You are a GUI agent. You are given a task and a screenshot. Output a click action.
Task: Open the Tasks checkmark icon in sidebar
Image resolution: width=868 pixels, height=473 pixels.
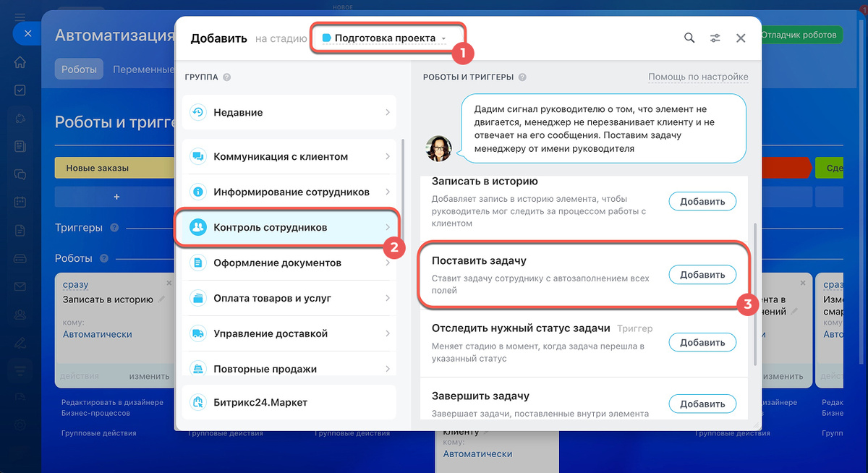pyautogui.click(x=20, y=90)
